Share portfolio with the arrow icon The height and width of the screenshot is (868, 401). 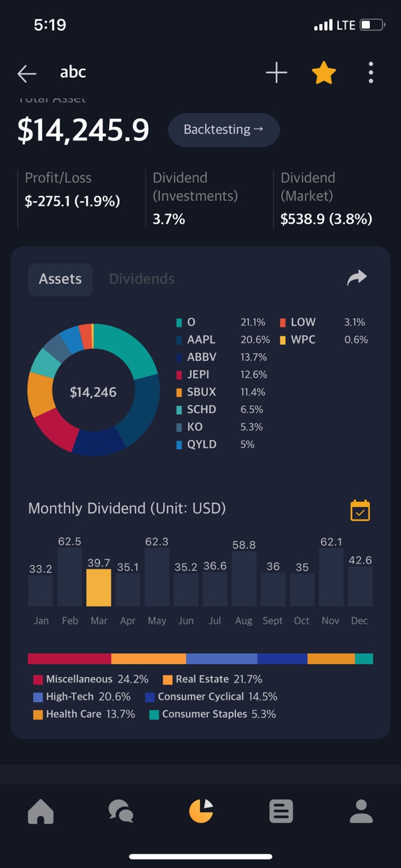[x=357, y=277]
